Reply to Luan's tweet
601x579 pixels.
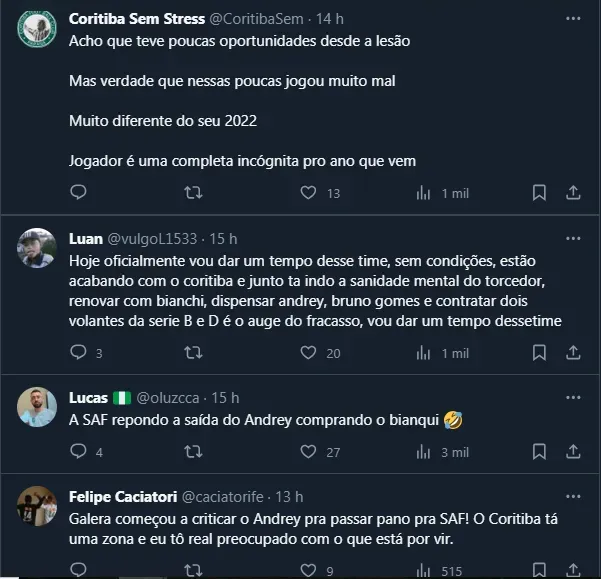(x=79, y=353)
